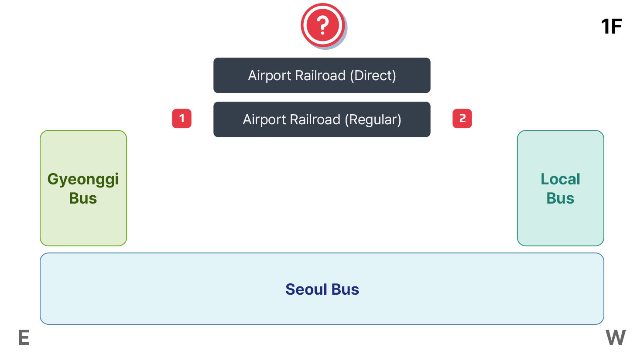Tap the marker 1 beside Airport Railroad (Regular)
644x364 pixels.
pyautogui.click(x=182, y=119)
